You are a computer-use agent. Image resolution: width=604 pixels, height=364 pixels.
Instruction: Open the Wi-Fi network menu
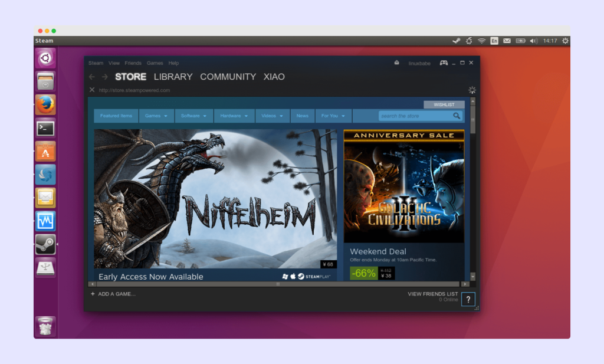tap(481, 41)
